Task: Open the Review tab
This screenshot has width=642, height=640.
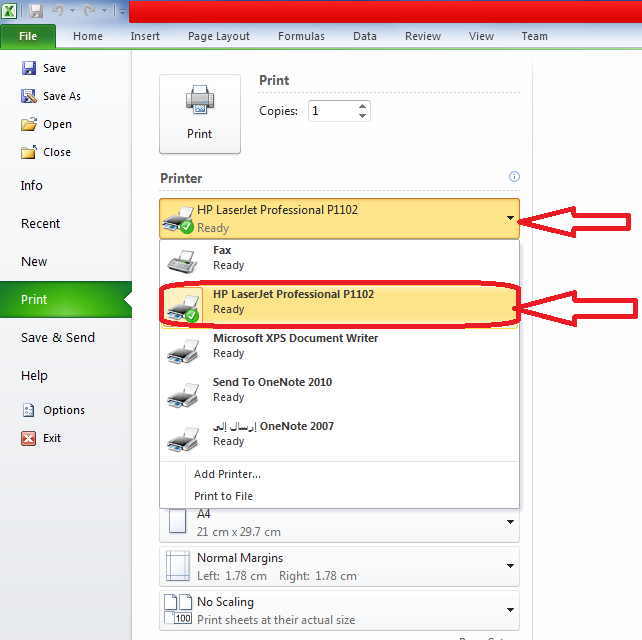Action: [423, 36]
